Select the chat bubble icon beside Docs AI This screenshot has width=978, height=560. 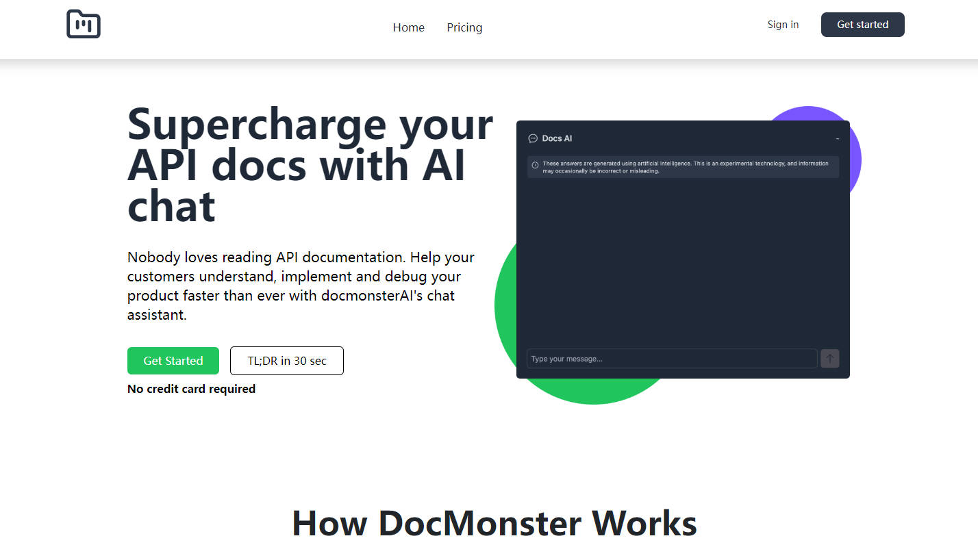533,138
